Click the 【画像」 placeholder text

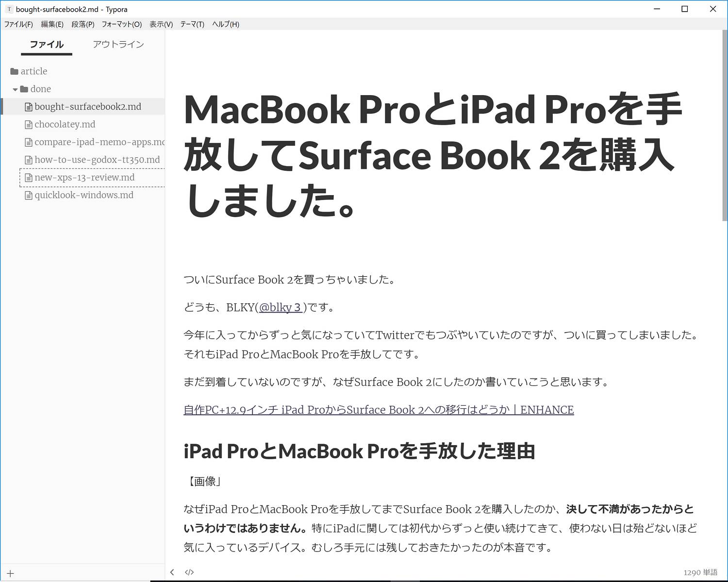pos(203,482)
